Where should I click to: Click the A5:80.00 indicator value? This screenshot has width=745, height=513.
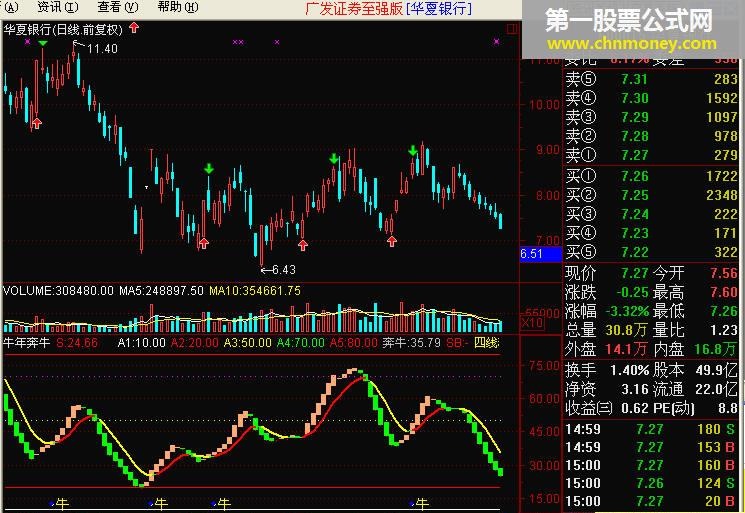(x=354, y=343)
